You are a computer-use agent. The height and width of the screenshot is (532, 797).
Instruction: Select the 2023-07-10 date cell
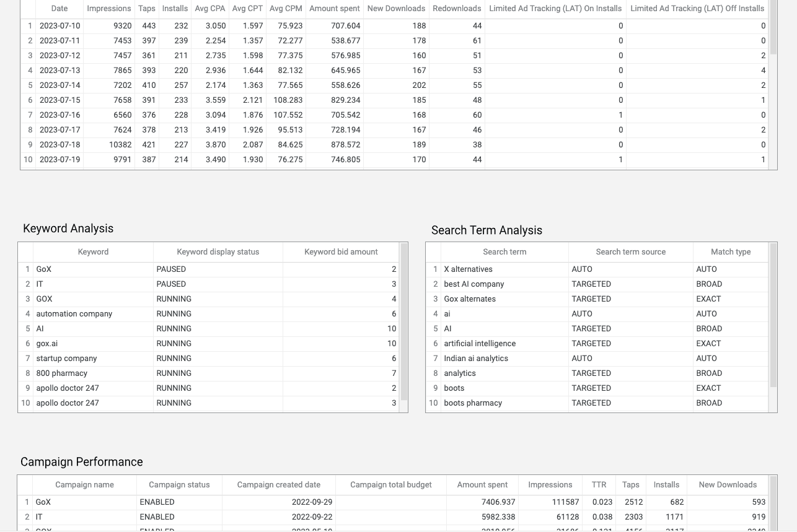[59, 26]
